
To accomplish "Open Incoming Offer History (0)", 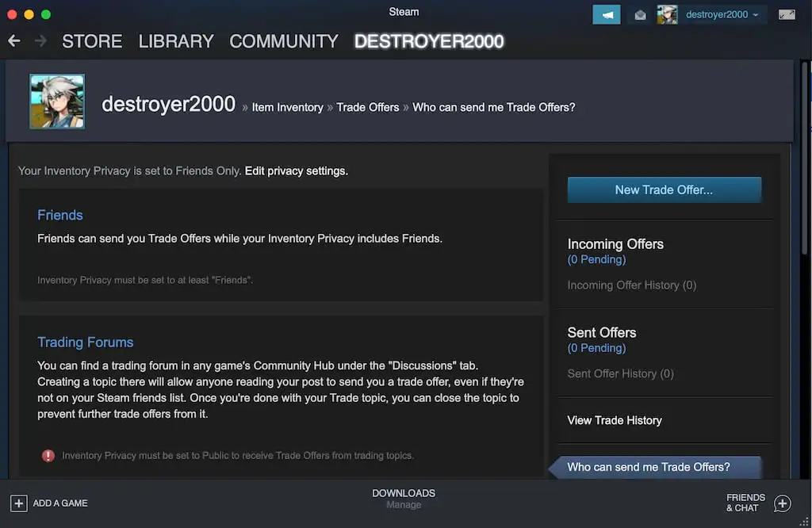I will (x=632, y=285).
